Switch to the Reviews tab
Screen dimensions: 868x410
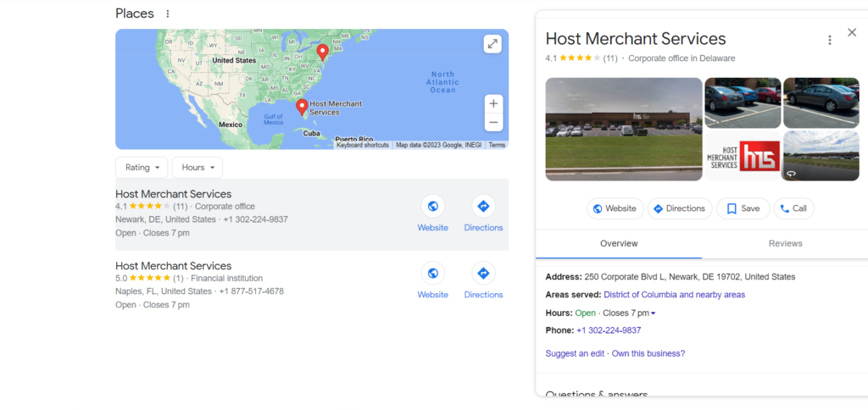(785, 243)
